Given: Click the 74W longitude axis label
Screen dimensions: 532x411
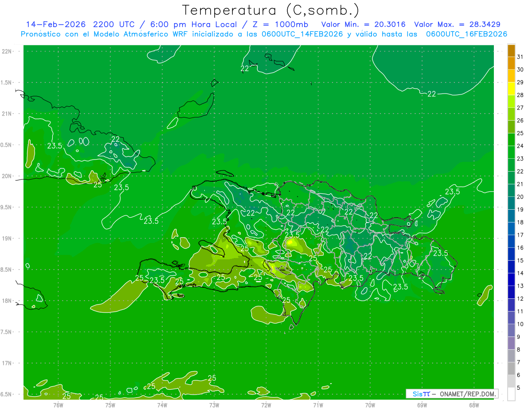Looking at the screenshot, I should (162, 405).
